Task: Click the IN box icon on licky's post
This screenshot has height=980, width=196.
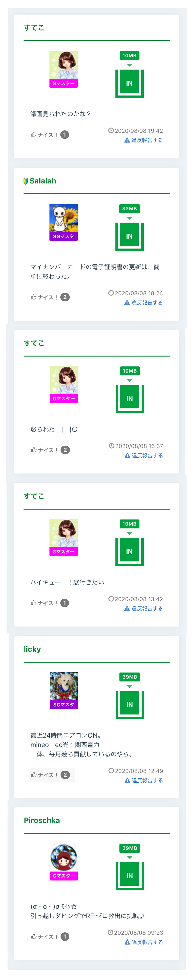Action: click(130, 705)
